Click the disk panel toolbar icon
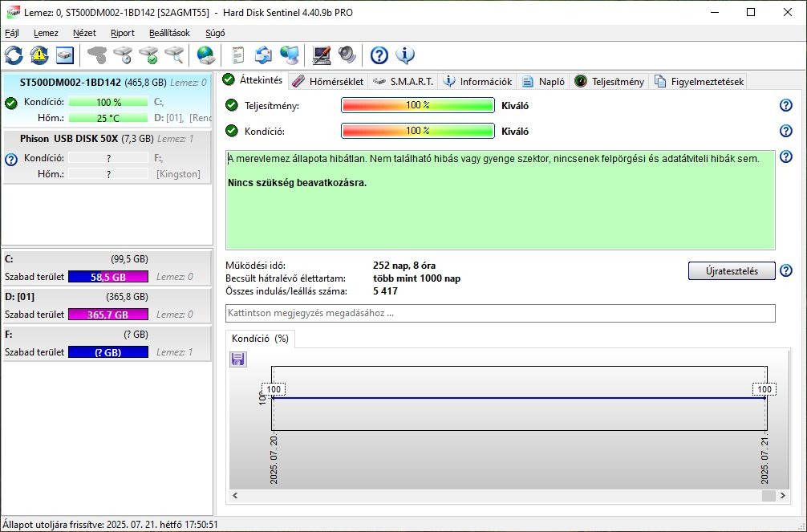The width and height of the screenshot is (807, 532). click(x=65, y=55)
